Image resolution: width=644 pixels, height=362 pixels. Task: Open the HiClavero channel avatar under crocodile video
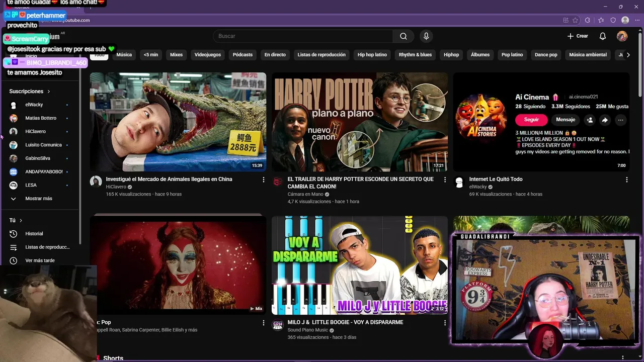coord(96,182)
